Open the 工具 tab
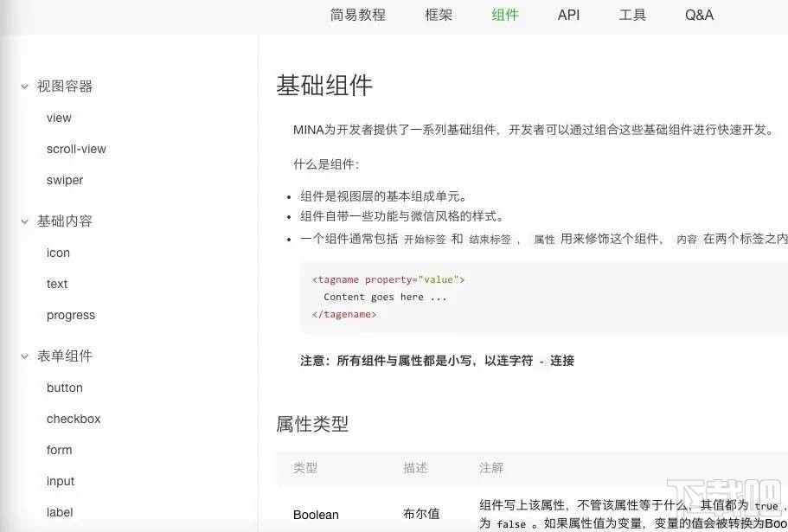Image resolution: width=788 pixels, height=532 pixels. (x=632, y=15)
